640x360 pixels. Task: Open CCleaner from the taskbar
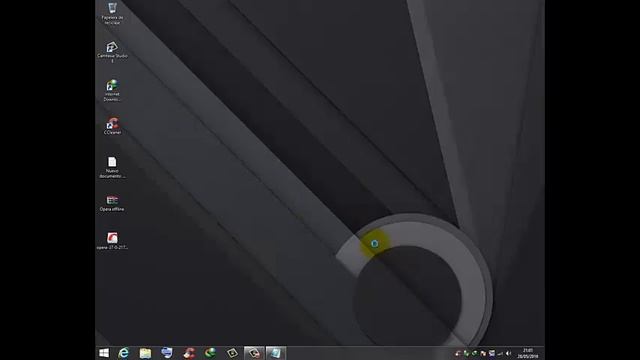pyautogui.click(x=189, y=353)
